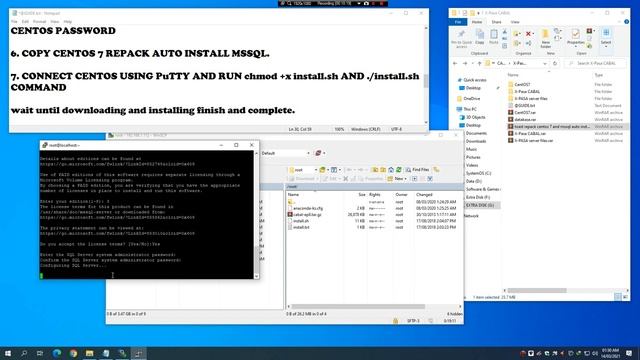Click Explorer horizontal scrollbar thumb
The width and height of the screenshot is (640, 360).
537,291
